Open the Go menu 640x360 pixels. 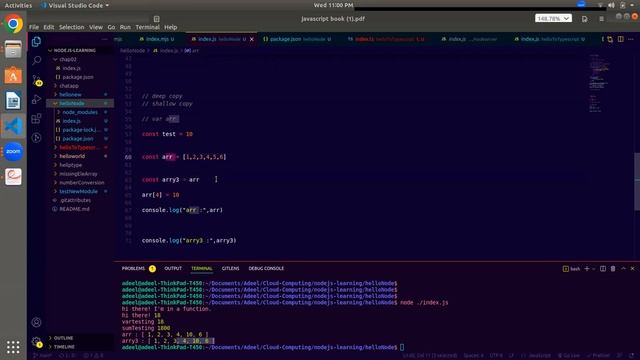click(x=111, y=27)
